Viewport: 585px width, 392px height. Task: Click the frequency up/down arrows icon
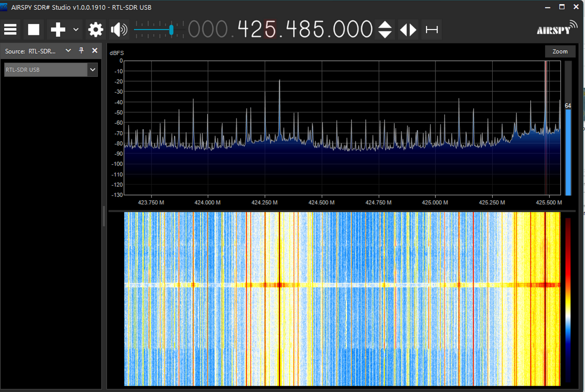click(385, 30)
